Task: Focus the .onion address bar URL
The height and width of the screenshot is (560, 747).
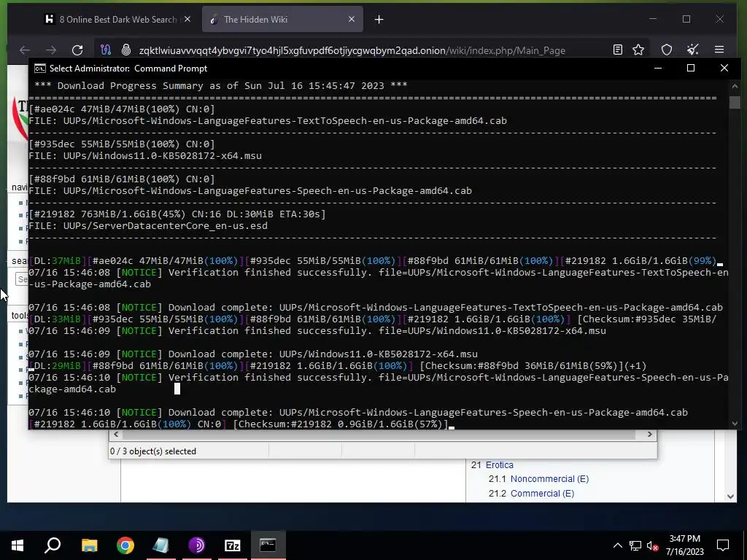Action: tap(352, 50)
